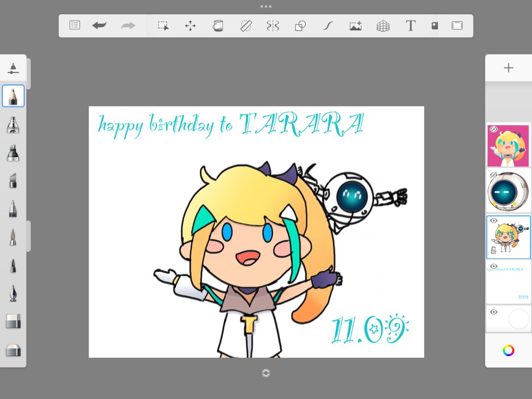Open the background color circle
Screen dimensions: 532x399
tap(519, 319)
